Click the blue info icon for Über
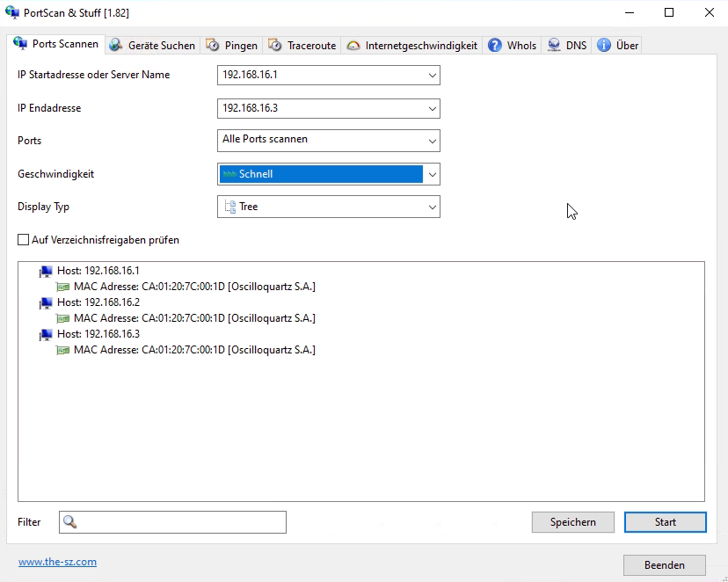 pos(604,45)
